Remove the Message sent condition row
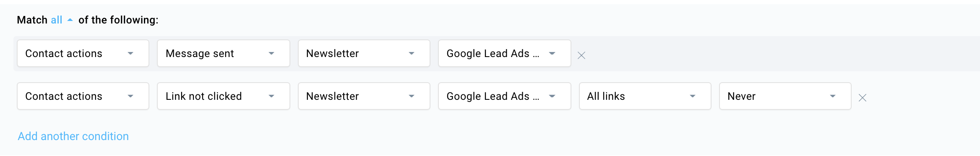The image size is (980, 156). [581, 55]
